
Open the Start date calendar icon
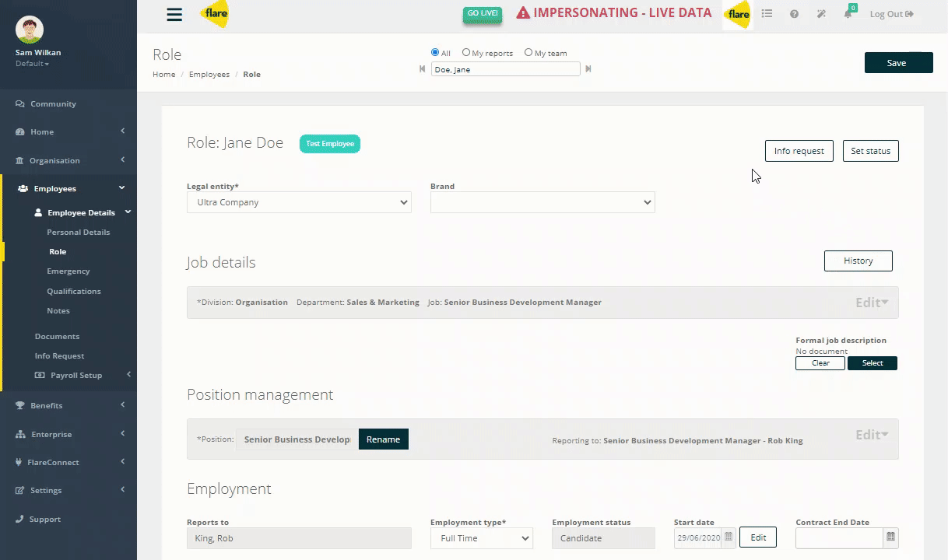point(729,537)
